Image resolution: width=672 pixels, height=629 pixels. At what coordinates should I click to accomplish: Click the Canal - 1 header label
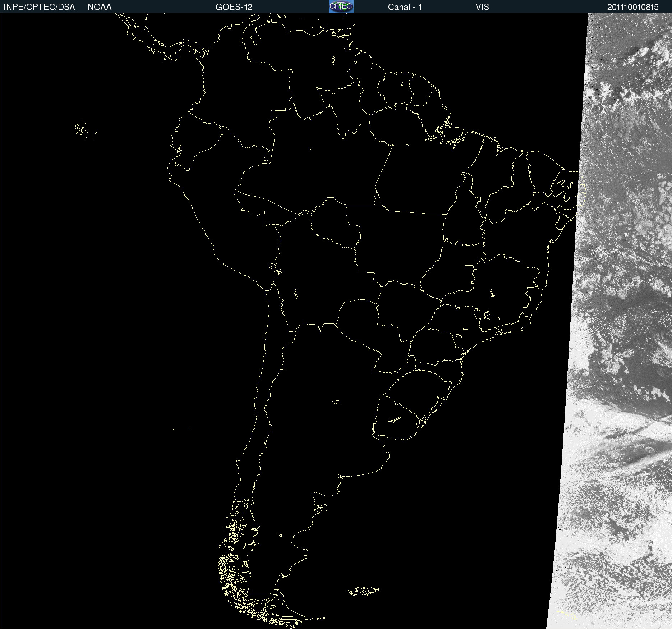[405, 7]
